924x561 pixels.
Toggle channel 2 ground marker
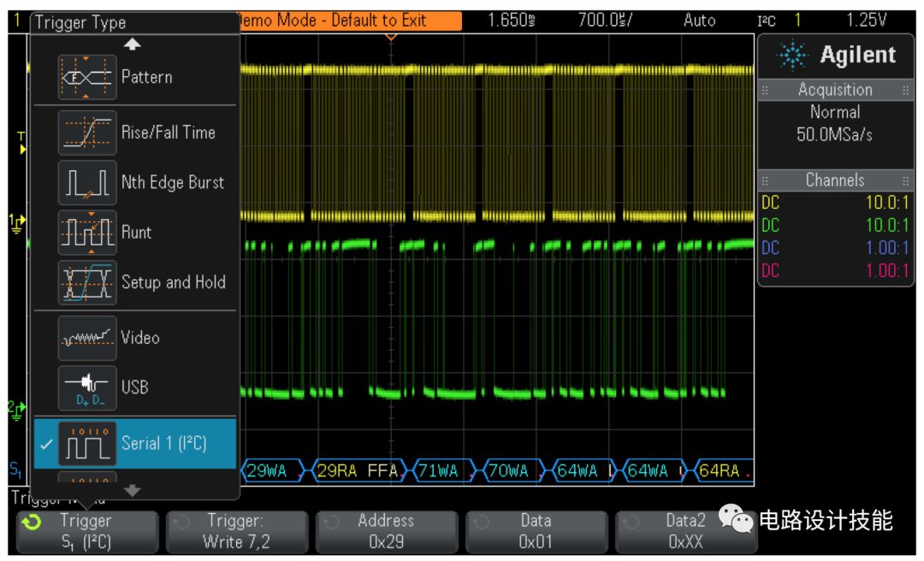[x=16, y=410]
